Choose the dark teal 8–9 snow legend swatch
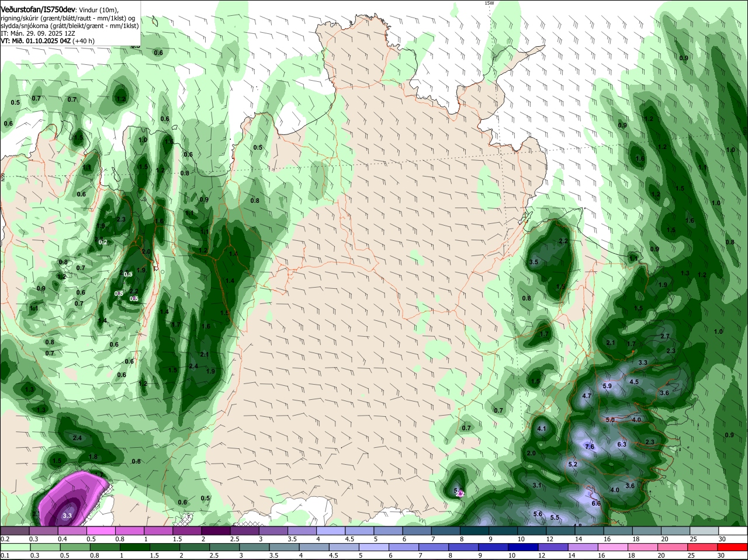Viewport: 748px width, 560px height. click(x=476, y=531)
